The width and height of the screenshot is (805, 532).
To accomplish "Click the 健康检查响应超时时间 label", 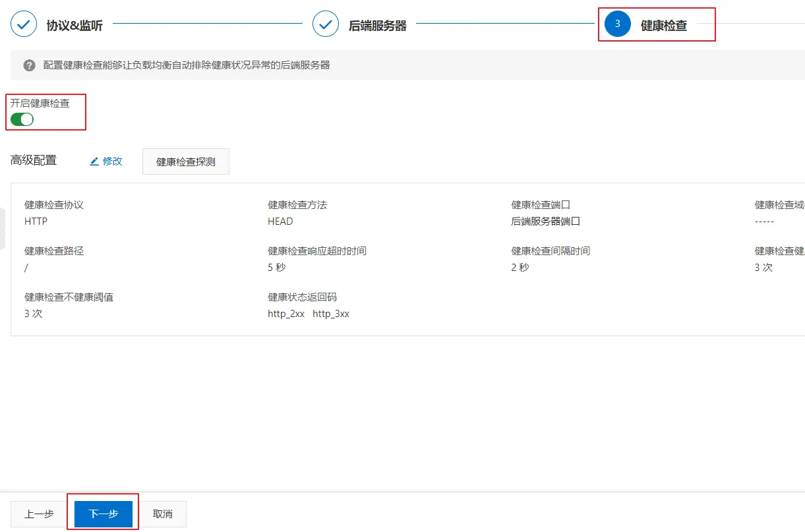I will click(x=317, y=251).
